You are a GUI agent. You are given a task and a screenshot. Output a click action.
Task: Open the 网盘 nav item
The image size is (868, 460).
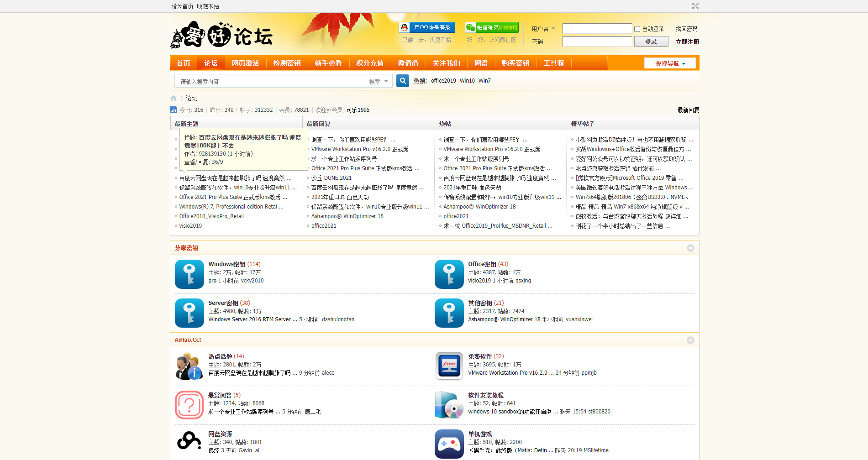(481, 63)
